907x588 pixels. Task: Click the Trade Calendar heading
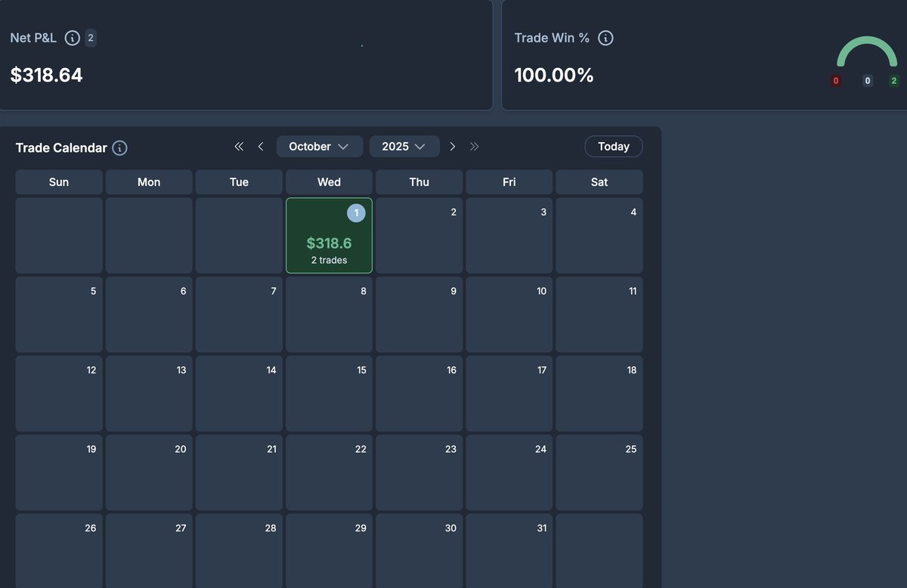[x=61, y=148]
